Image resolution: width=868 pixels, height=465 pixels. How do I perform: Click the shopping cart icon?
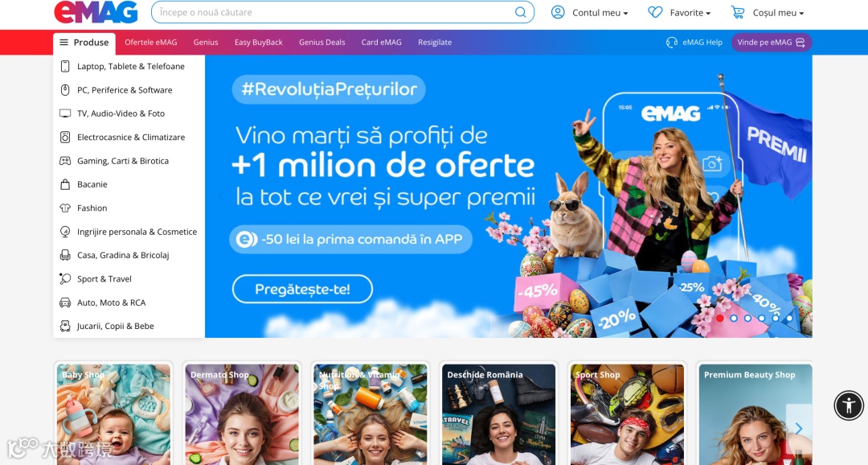click(x=738, y=12)
